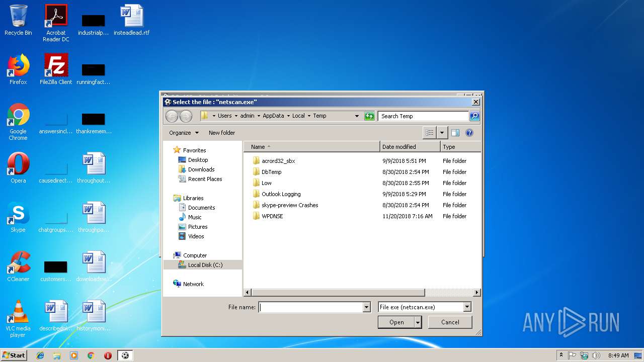The width and height of the screenshot is (644, 362).
Task: Click the soccer ball app taskbar button
Action: click(x=125, y=355)
